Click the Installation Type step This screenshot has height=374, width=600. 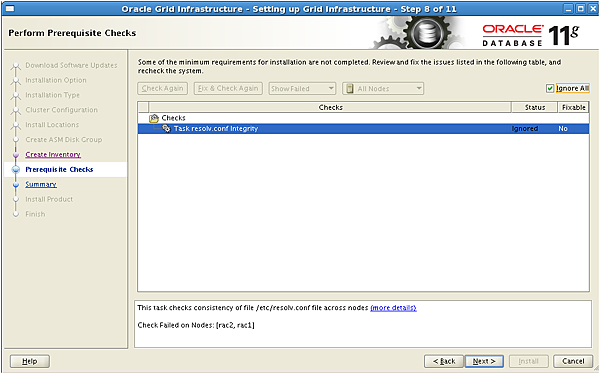point(52,95)
